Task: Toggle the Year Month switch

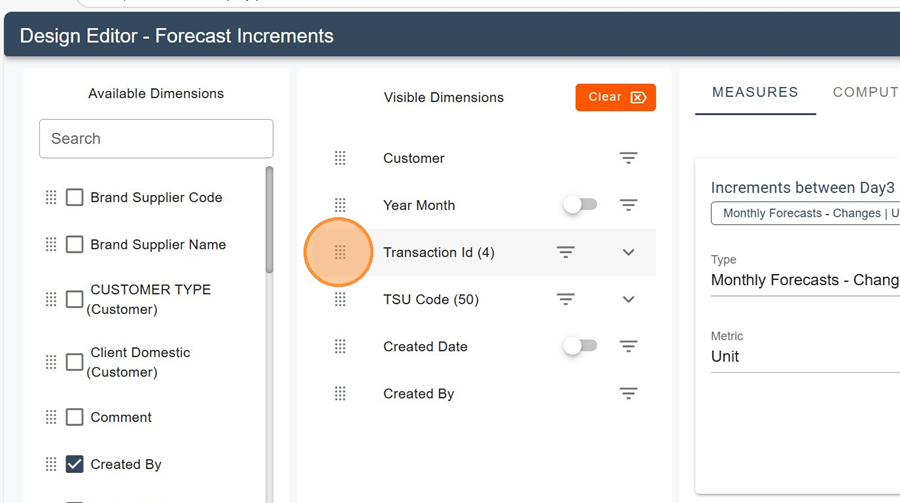Action: (x=580, y=205)
